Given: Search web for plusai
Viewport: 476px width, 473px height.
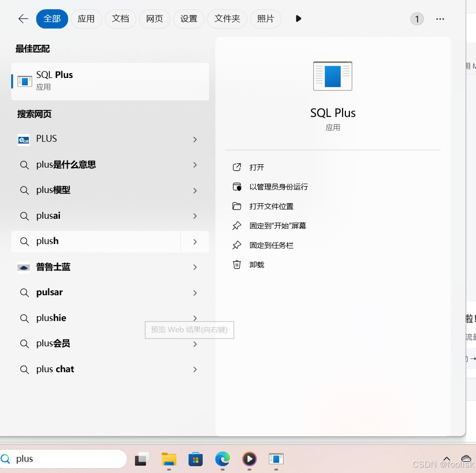Looking at the screenshot, I should (110, 216).
